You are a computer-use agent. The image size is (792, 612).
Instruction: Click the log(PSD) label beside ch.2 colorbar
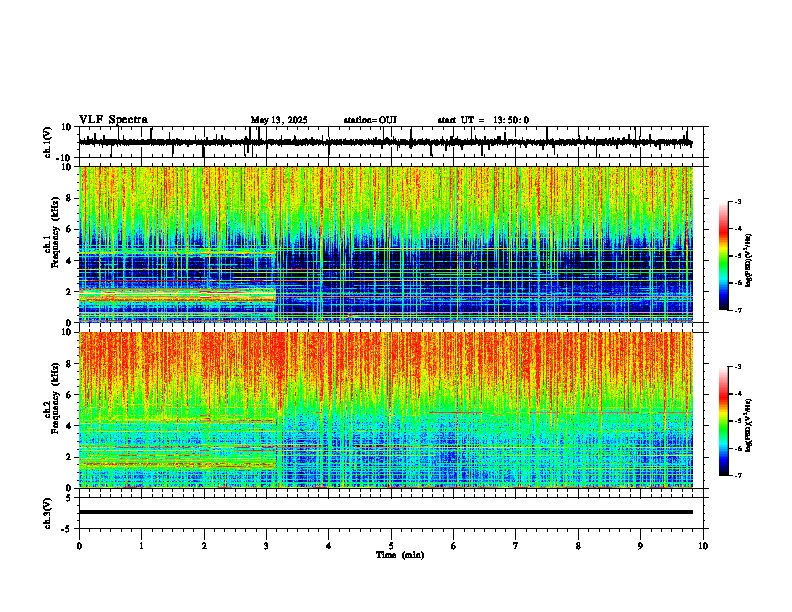[749, 425]
